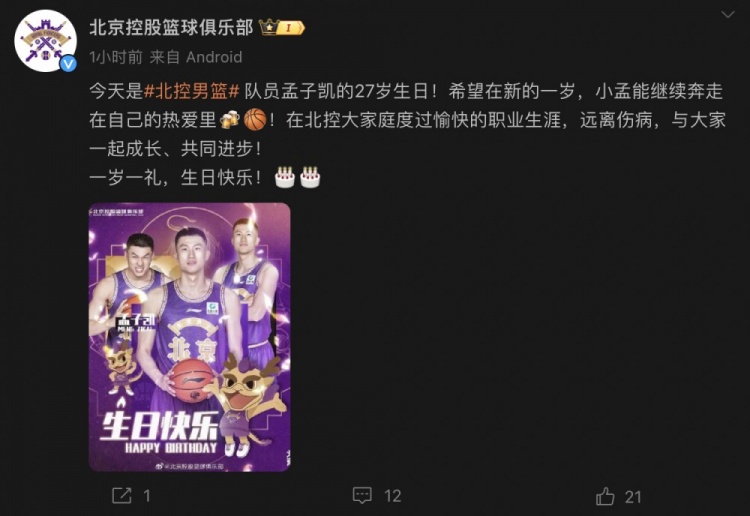
Task: Open the #北控男篮# hashtag topic
Action: pos(191,91)
